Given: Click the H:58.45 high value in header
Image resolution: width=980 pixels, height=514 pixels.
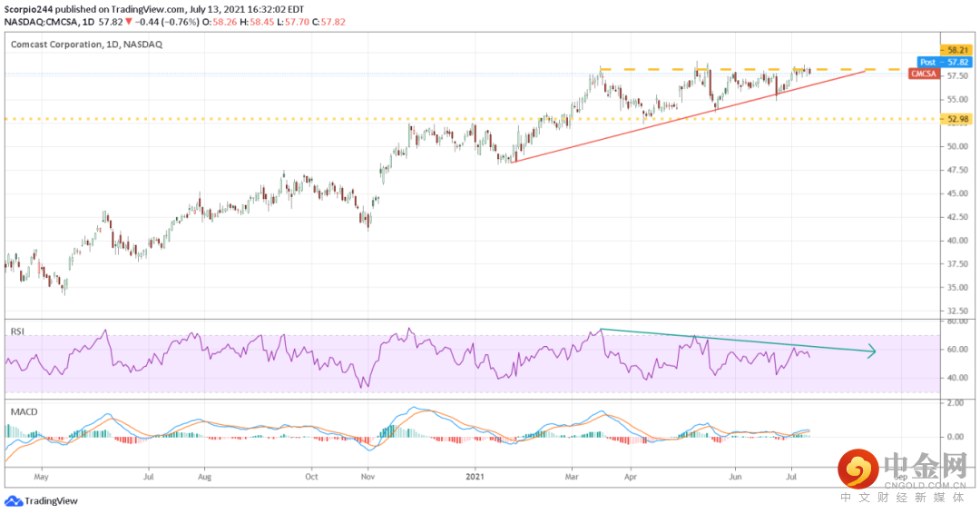Looking at the screenshot, I should 258,22.
